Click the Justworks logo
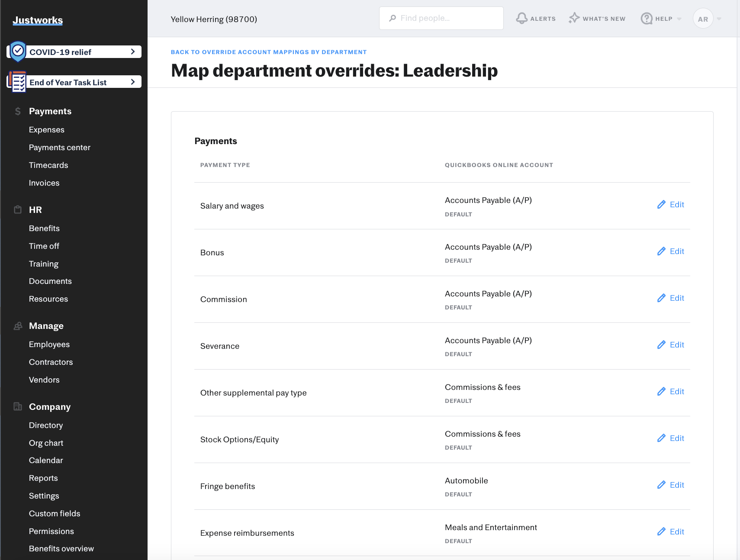740x560 pixels. (38, 20)
